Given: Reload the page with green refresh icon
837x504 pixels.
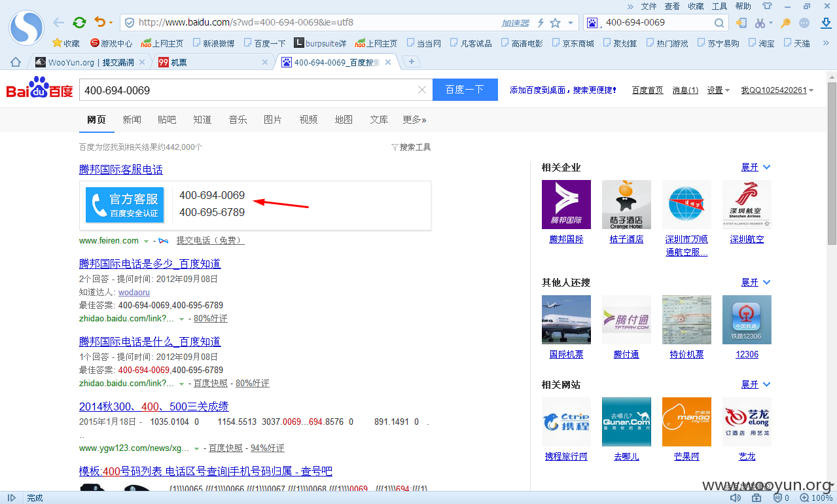Looking at the screenshot, I should tap(79, 23).
